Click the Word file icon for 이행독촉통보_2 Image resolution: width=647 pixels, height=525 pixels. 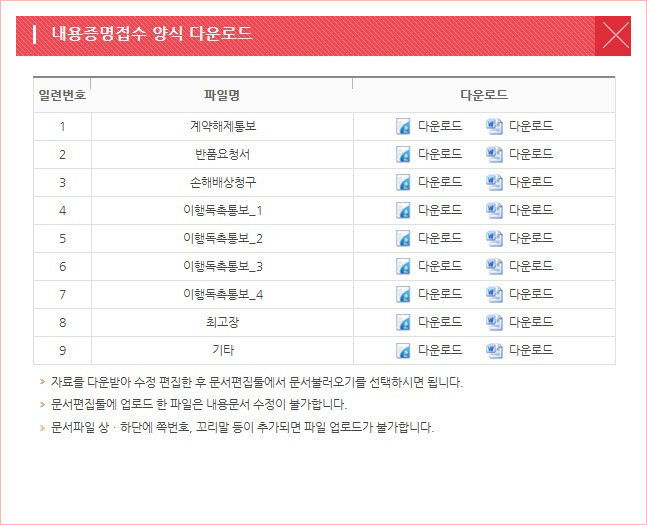[x=494, y=239]
